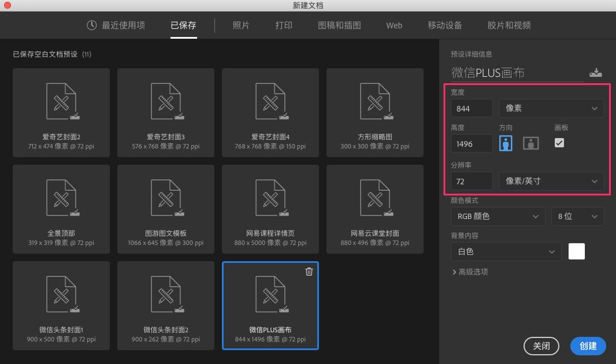Toggle the 画板 artboard checkbox
Viewport: 616px width, 364px height.
pos(559,143)
